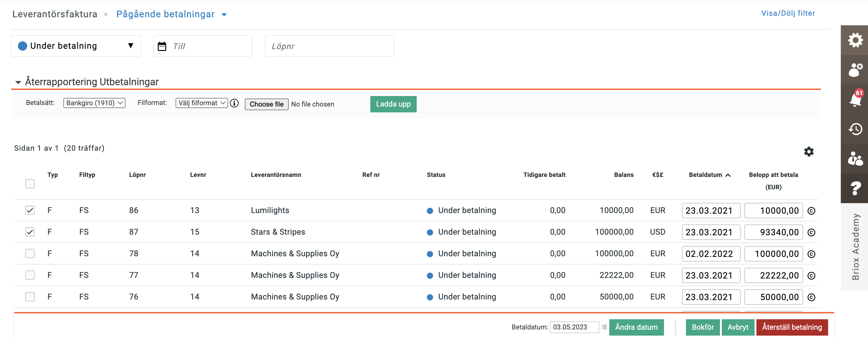
Task: Sort by the Löpnr column header
Action: [x=138, y=175]
